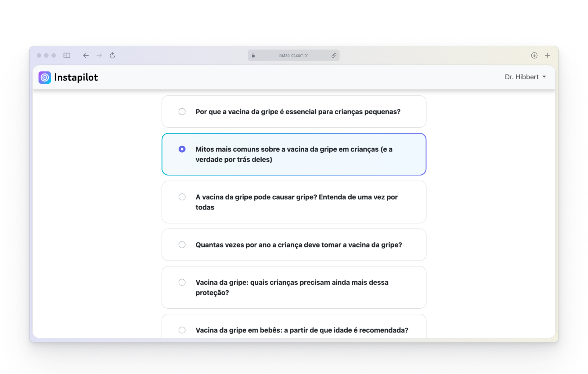Go forward with the right arrow
This screenshot has width=588, height=374.
(x=99, y=55)
